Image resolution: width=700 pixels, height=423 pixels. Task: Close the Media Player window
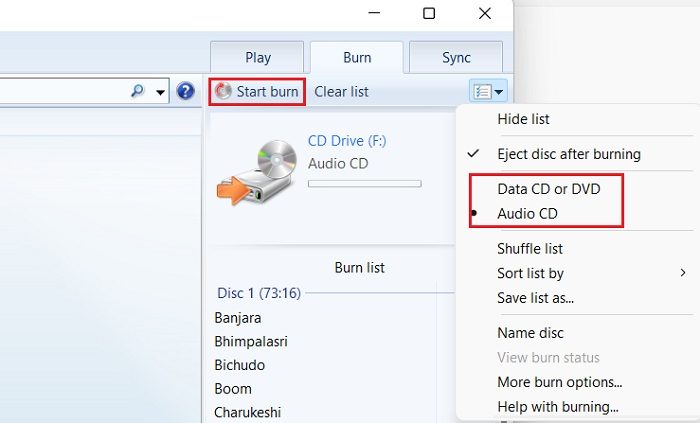(485, 13)
